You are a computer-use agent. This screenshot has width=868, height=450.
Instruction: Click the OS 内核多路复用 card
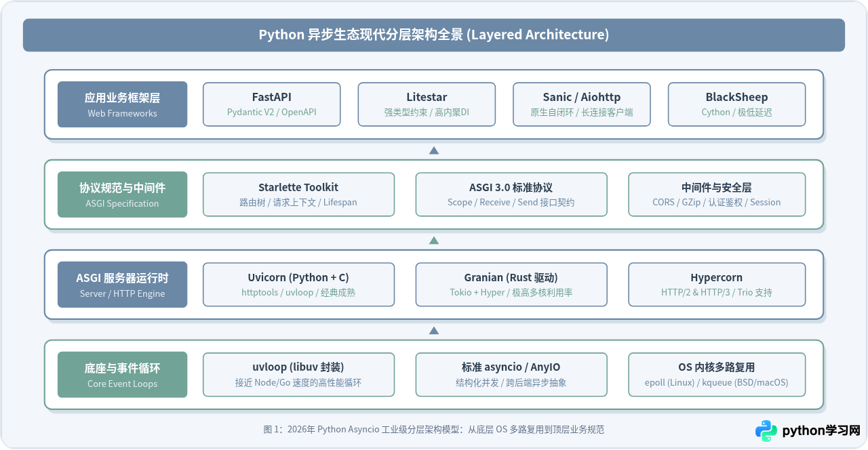tap(717, 375)
